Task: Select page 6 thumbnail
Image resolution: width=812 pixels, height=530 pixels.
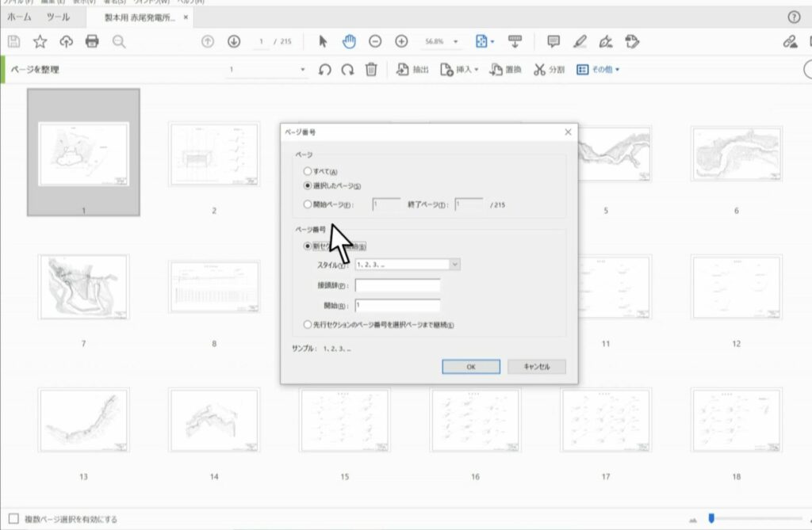Action: 737,154
